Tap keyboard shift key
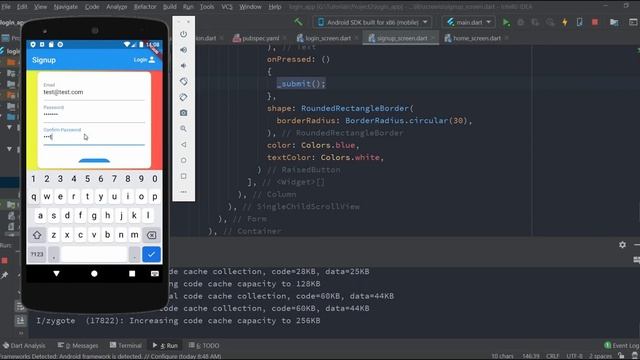640x360 pixels. [37, 235]
